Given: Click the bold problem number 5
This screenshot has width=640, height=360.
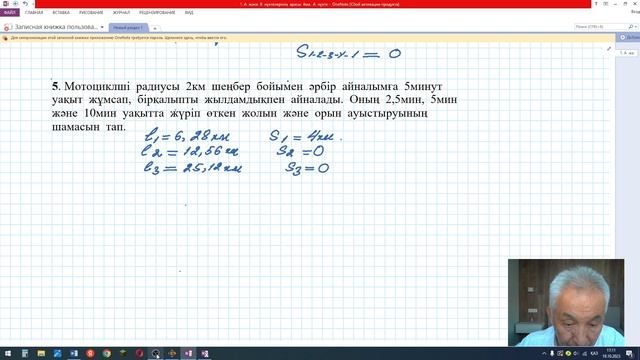Looking at the screenshot, I should coord(56,87).
